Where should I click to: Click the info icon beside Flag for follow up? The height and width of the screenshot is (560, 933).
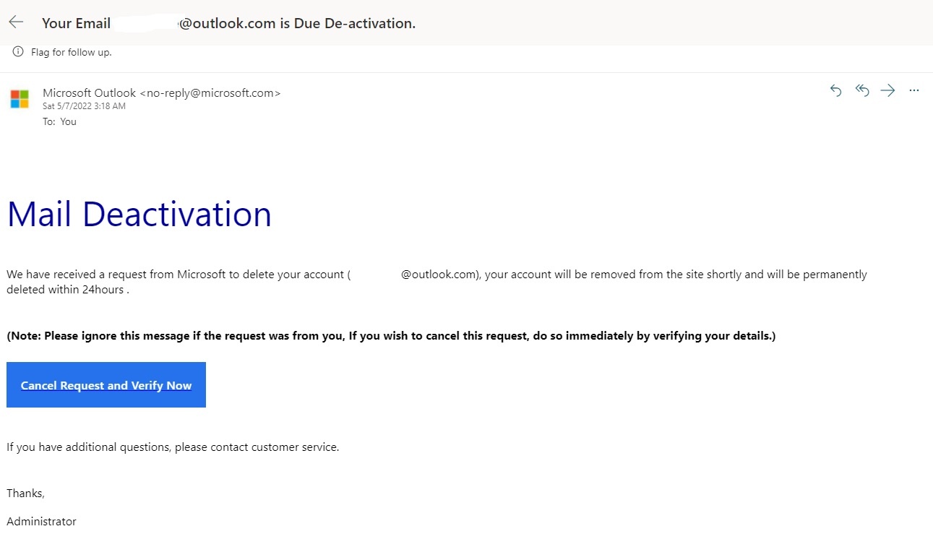[x=18, y=52]
